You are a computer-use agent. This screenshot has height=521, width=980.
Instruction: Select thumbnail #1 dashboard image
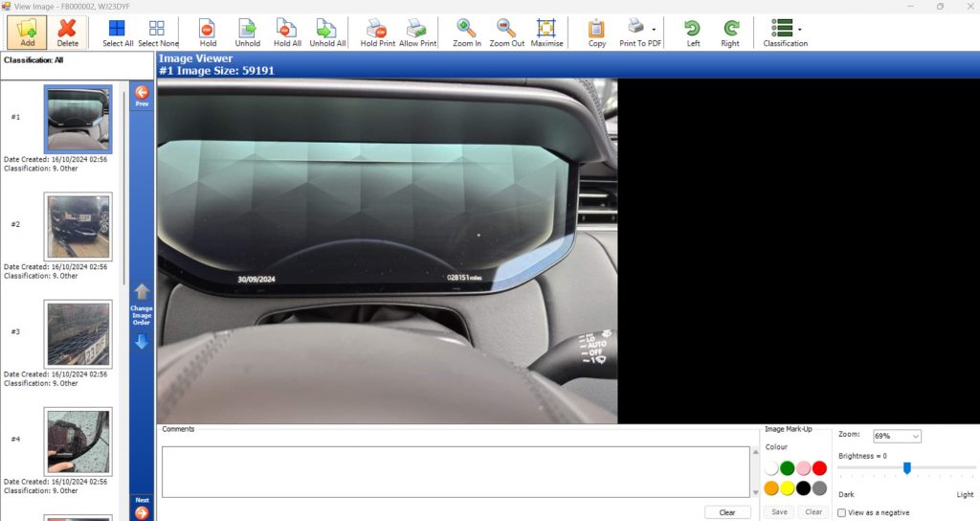coord(78,119)
